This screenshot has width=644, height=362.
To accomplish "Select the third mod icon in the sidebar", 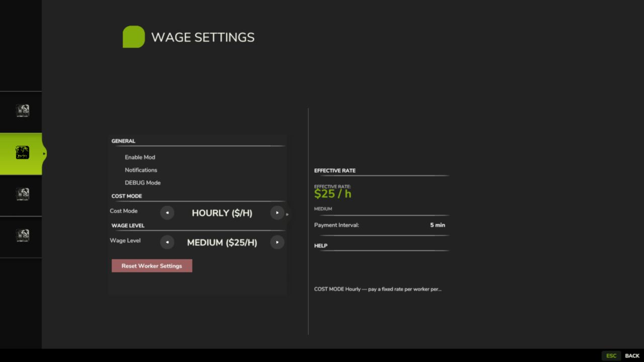I will (x=21, y=194).
